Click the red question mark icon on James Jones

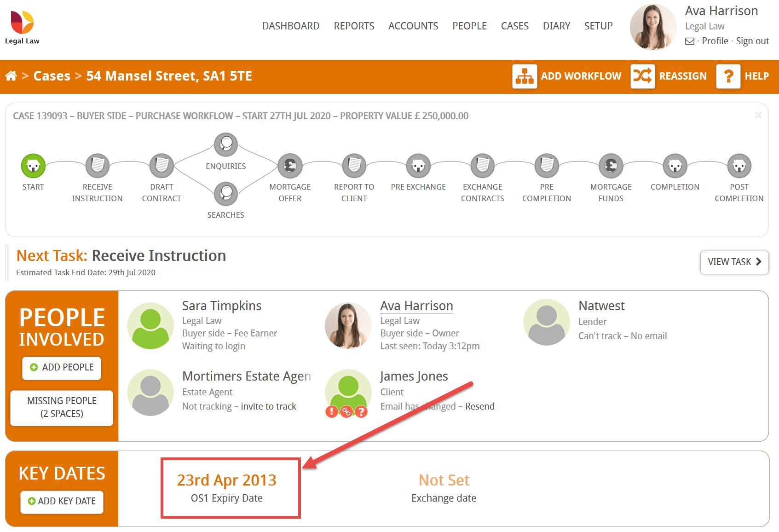[362, 412]
